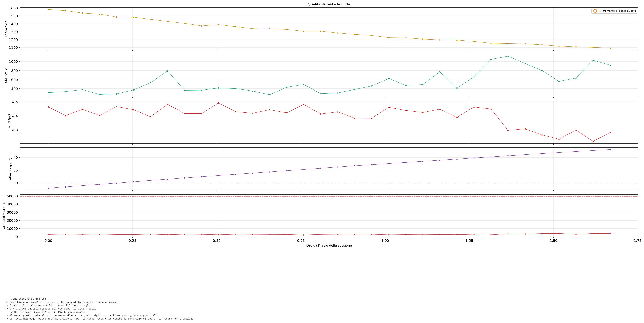Click footer line beginning "Conteggi max ogg.: picco"
The image size is (644, 323).
pyautogui.click(x=100, y=319)
